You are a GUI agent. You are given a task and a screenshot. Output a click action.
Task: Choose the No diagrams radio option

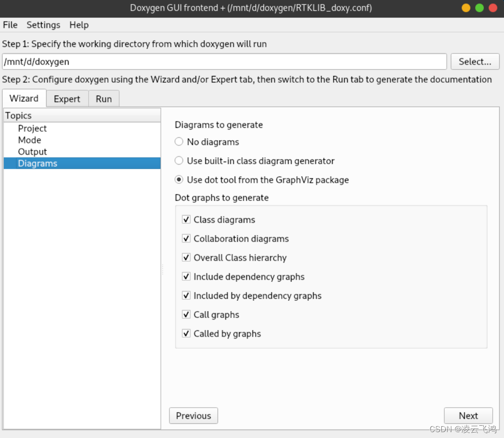tap(179, 142)
